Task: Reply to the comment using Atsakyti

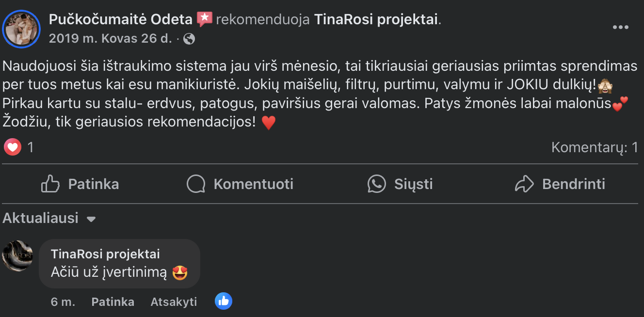Action: pos(173,301)
